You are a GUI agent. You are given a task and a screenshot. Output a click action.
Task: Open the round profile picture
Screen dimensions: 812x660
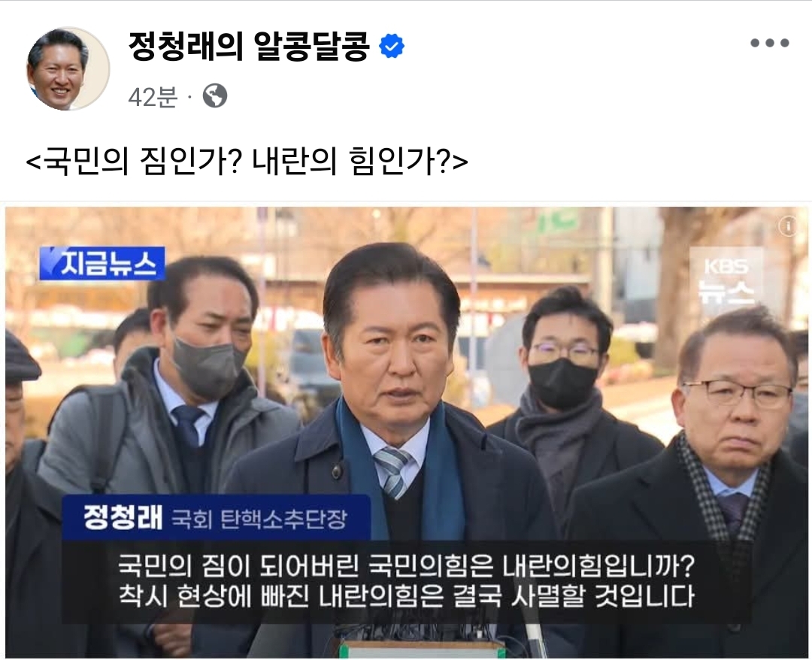point(68,69)
